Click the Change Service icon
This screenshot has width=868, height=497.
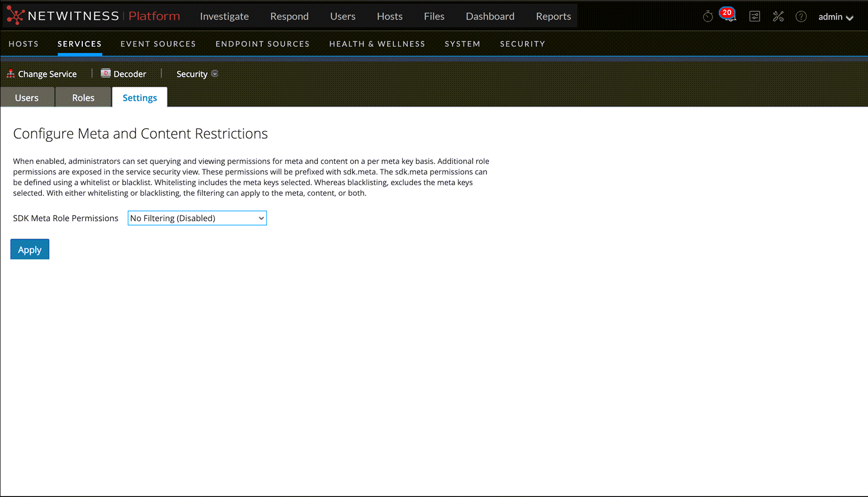(10, 73)
